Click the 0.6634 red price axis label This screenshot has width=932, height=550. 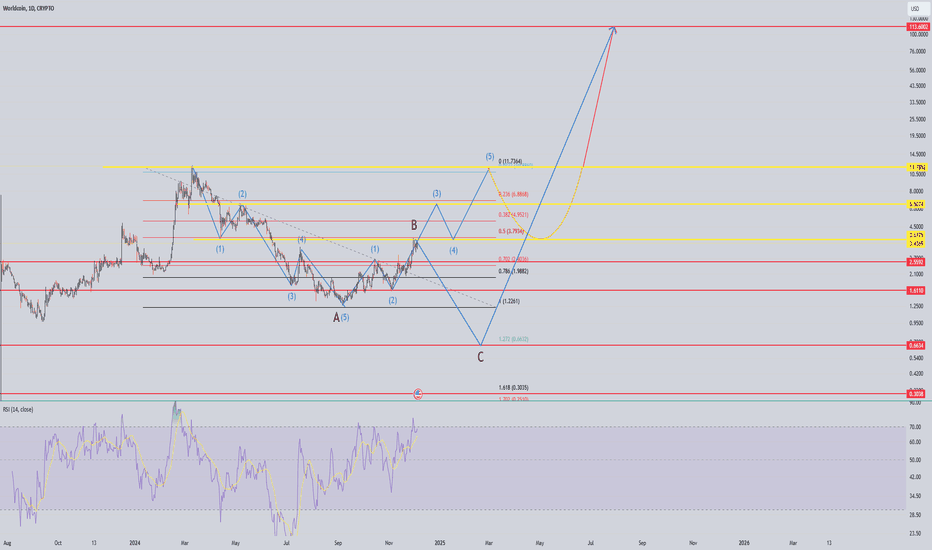point(915,346)
